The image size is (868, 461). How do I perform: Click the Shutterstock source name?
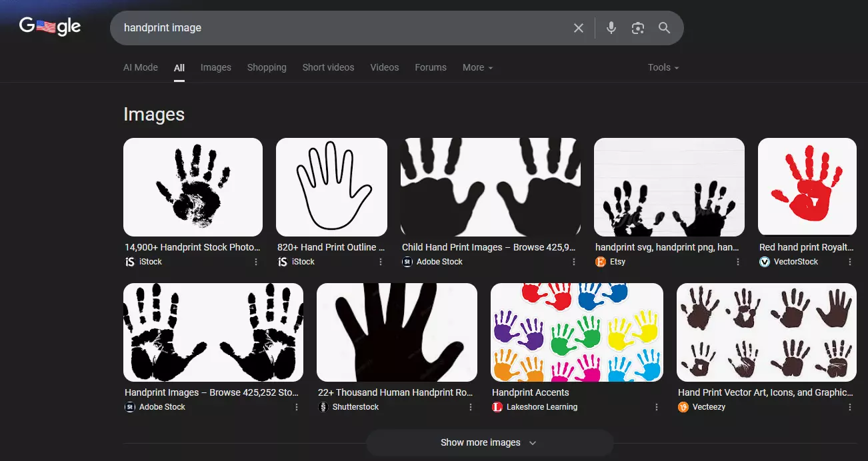pyautogui.click(x=355, y=407)
